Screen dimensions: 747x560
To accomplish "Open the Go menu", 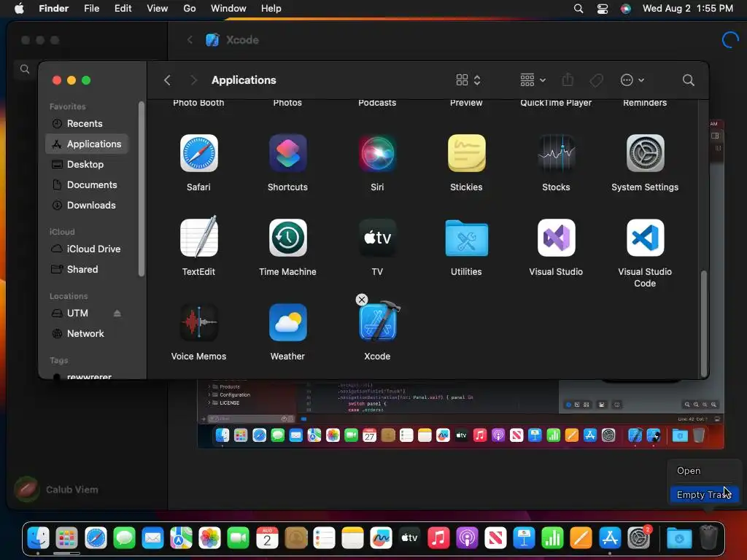I will [190, 9].
